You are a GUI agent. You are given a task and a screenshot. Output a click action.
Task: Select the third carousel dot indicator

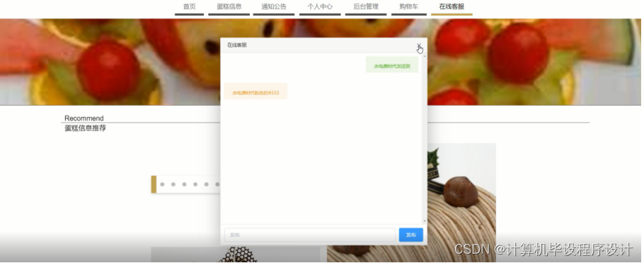pyautogui.click(x=185, y=184)
